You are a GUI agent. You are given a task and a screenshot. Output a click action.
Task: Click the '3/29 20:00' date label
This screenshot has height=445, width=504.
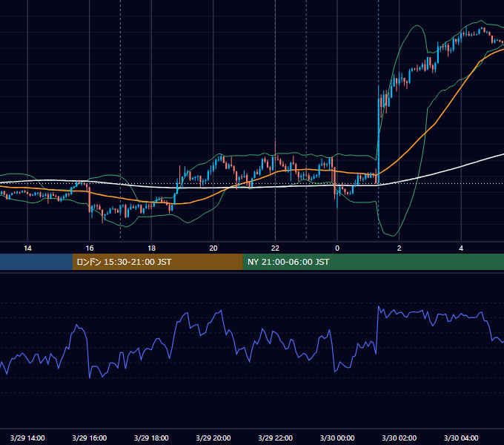pos(213,438)
